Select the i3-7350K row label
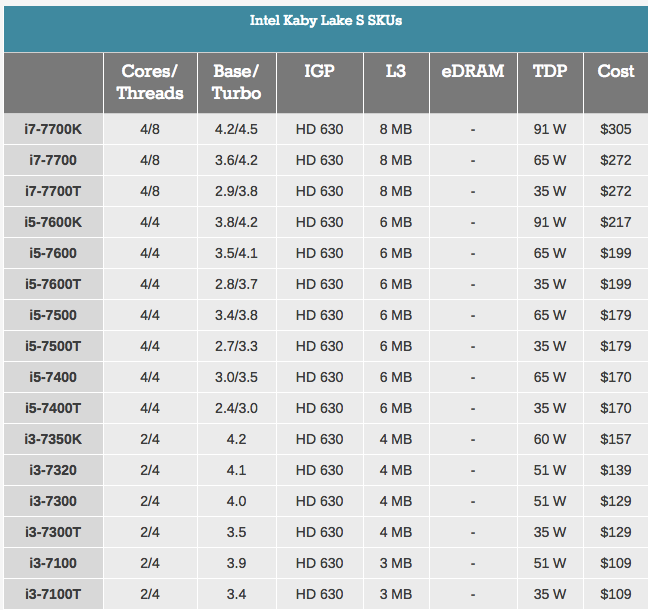Viewport: 648px width, 610px height. click(x=53, y=439)
